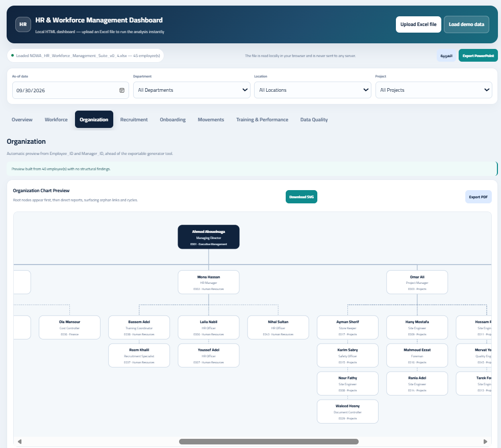Export the org chart as PDF
The height and width of the screenshot is (448, 501).
click(479, 197)
